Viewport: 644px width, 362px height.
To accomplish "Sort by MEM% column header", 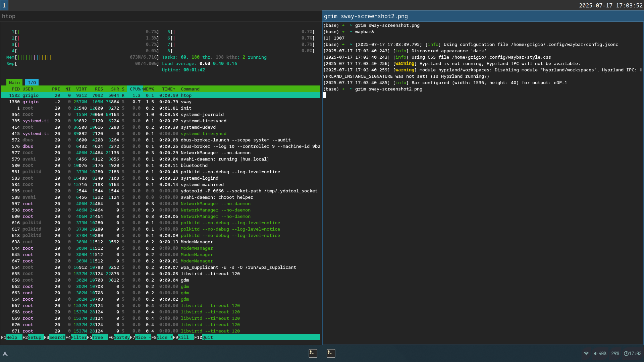I will (x=148, y=89).
